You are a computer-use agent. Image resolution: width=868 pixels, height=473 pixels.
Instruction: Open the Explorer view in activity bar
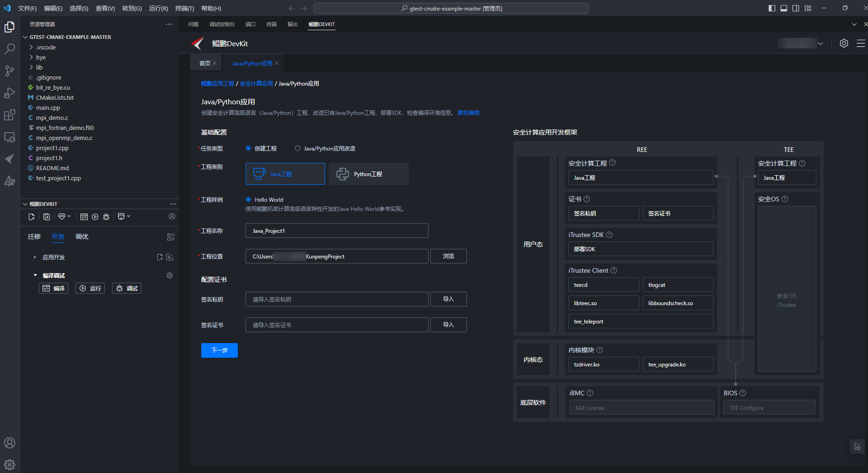point(10,27)
